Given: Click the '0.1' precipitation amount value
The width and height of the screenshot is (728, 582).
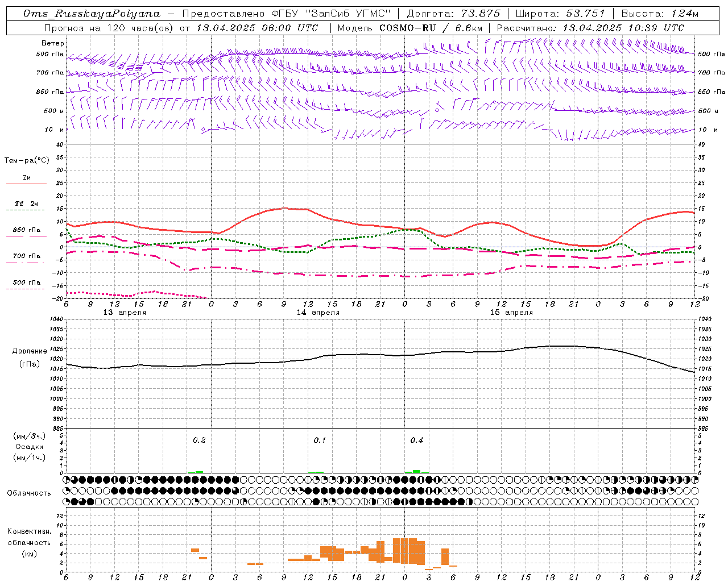Looking at the screenshot, I should (x=320, y=440).
